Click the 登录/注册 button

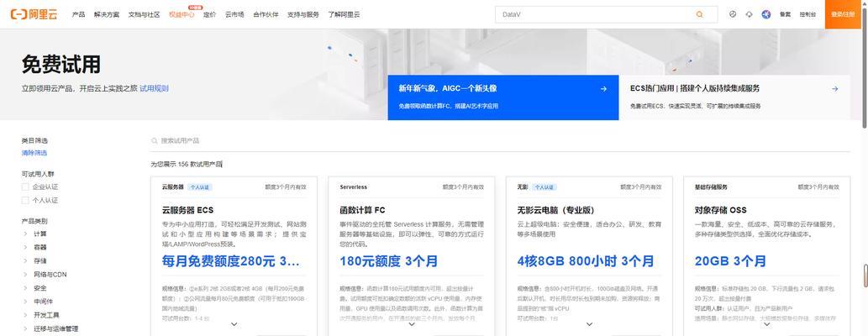(x=843, y=14)
